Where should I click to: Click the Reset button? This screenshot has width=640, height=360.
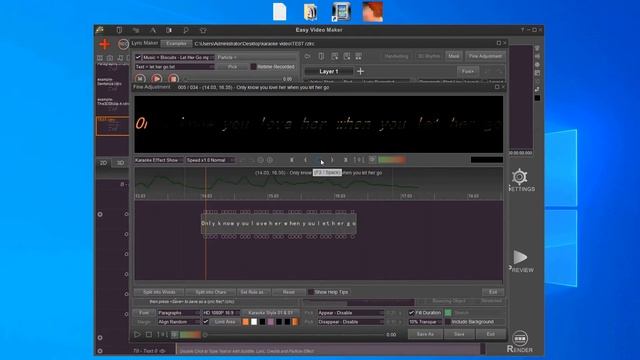coord(289,292)
